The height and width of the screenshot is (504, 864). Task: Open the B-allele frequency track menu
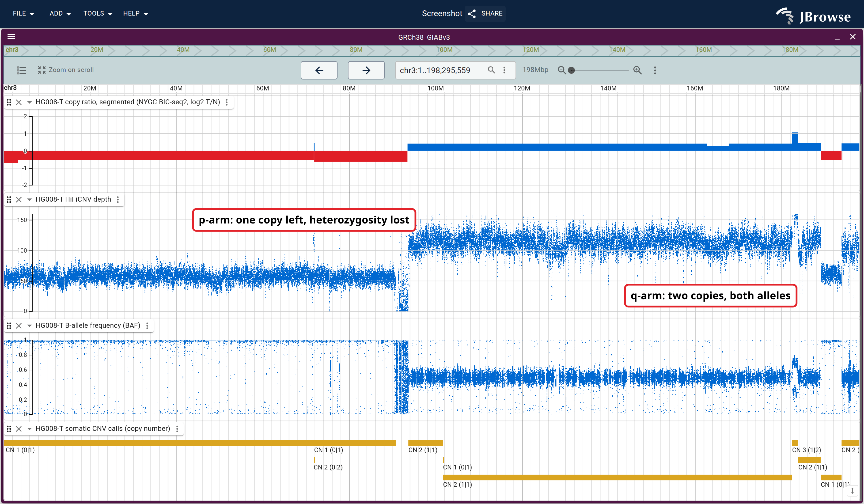147,326
